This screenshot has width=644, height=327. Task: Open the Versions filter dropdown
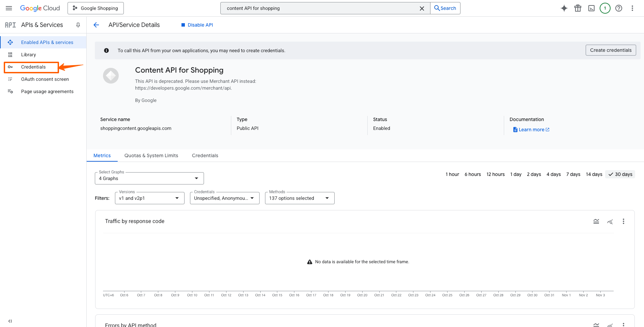[149, 198]
